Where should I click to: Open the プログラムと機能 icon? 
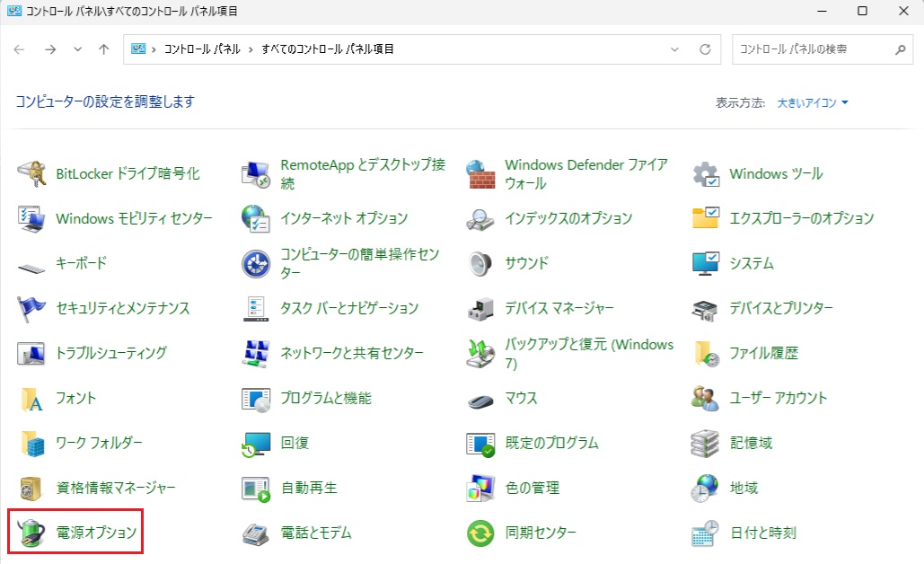[x=256, y=399]
